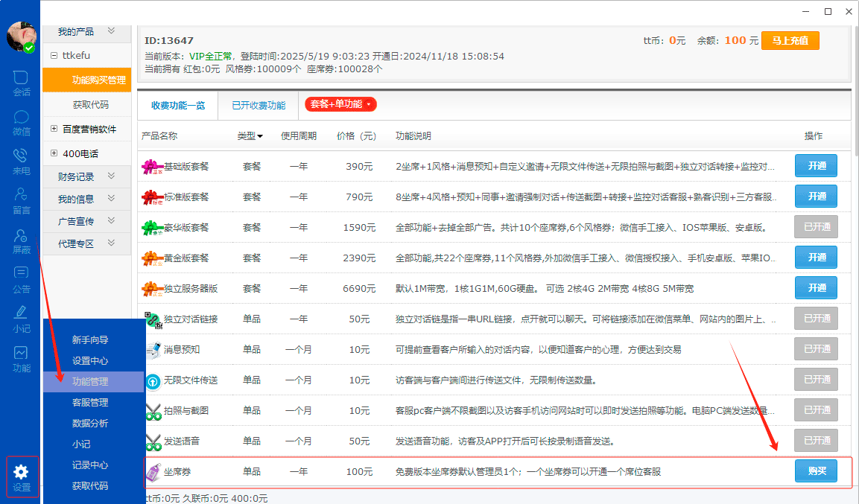Open the 公告 sidebar icon
Viewport: 859px width, 504px height.
pyautogui.click(x=21, y=280)
